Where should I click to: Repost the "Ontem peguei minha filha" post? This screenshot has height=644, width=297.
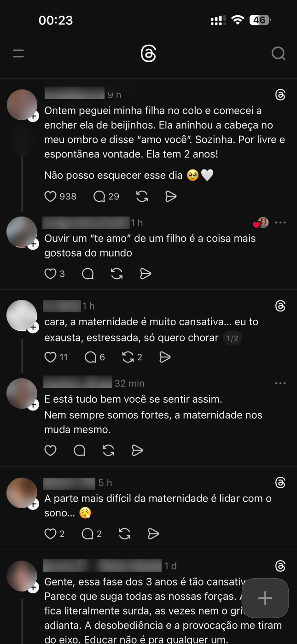(x=142, y=197)
